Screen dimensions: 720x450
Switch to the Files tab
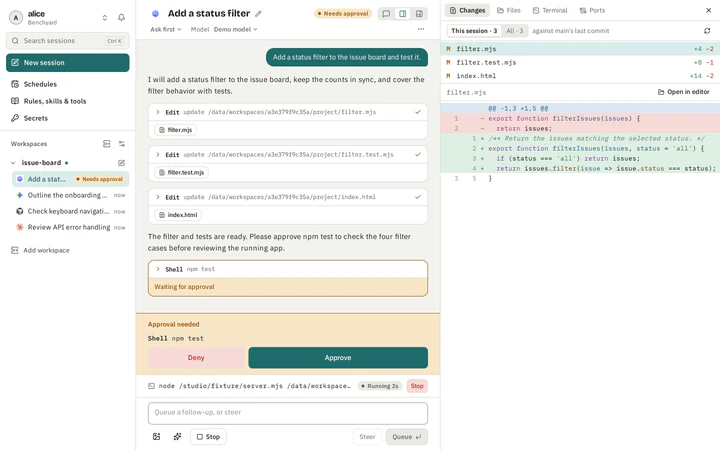[509, 10]
